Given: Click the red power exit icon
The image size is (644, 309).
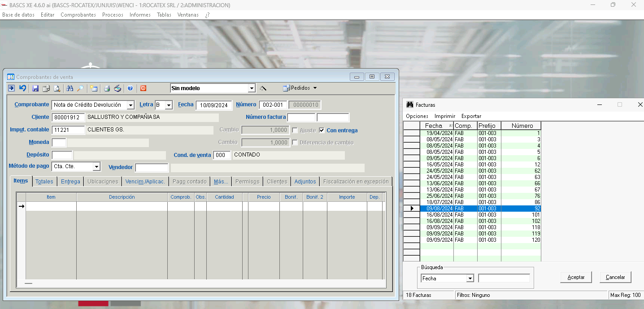Looking at the screenshot, I should (143, 88).
